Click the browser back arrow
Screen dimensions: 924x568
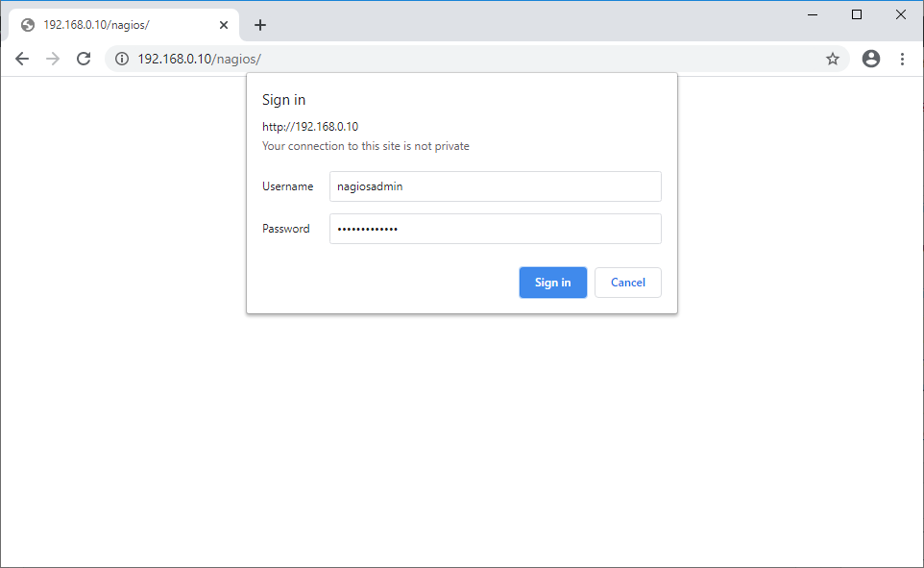coord(22,59)
